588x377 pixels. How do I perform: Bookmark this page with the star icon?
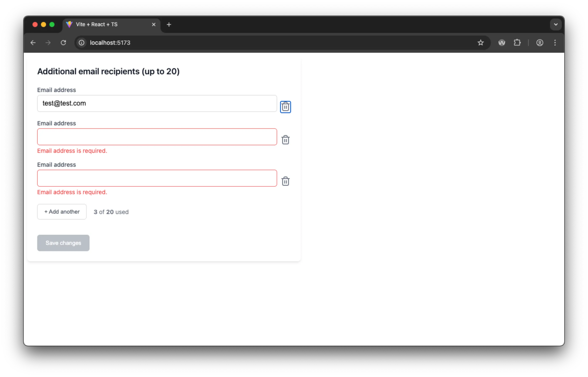[x=481, y=43]
